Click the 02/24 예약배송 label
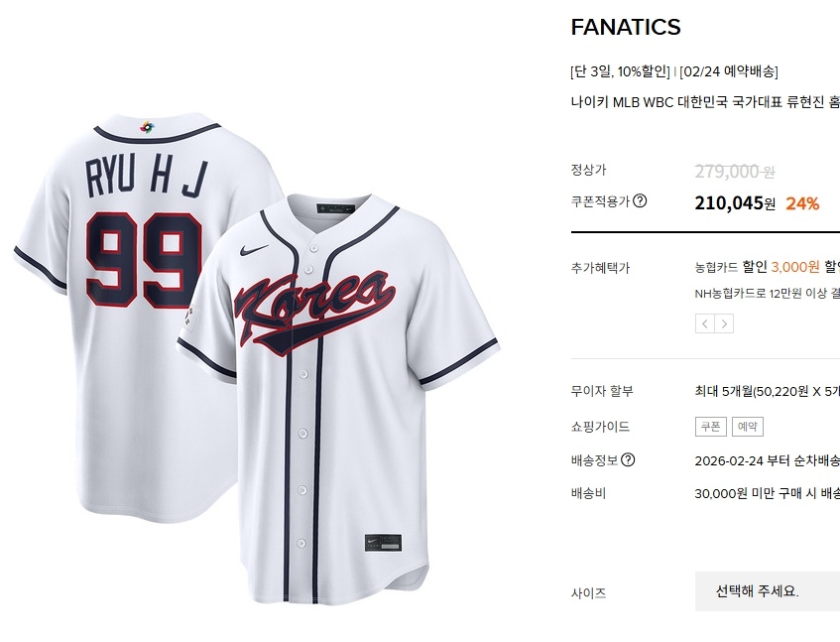This screenshot has width=840, height=642. 729,71
